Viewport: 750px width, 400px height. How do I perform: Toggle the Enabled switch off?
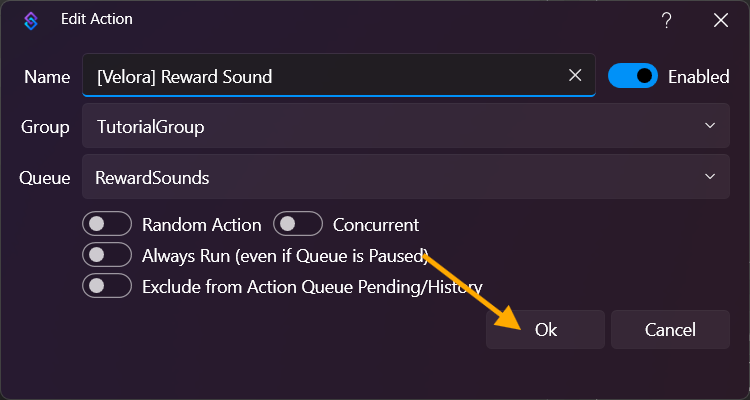coord(632,76)
